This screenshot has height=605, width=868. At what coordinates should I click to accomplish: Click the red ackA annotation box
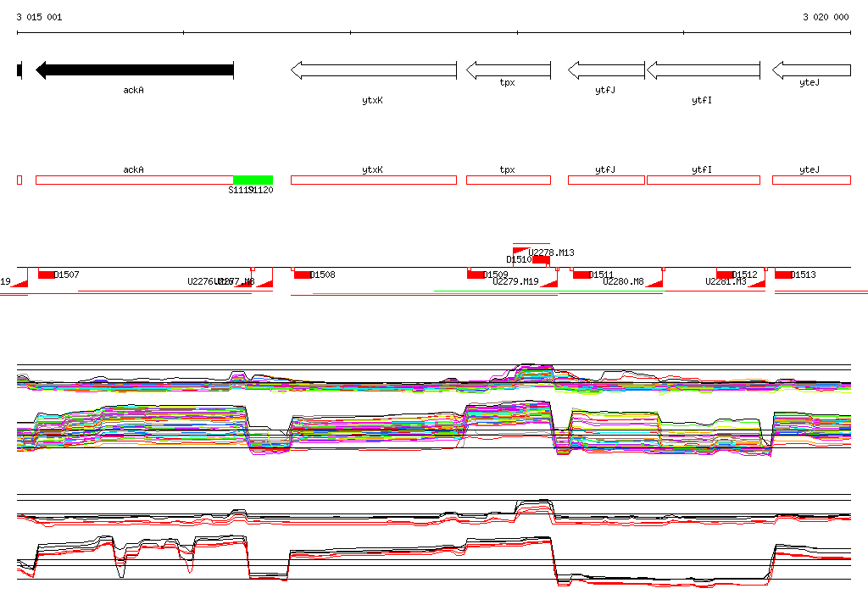[x=135, y=180]
